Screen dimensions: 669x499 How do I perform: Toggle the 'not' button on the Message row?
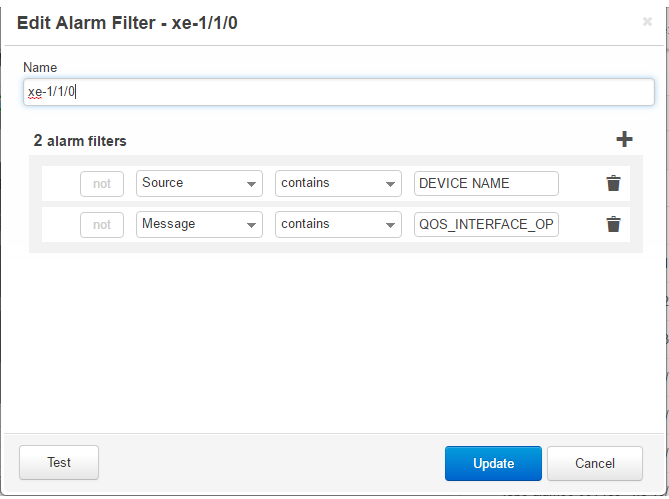click(102, 225)
